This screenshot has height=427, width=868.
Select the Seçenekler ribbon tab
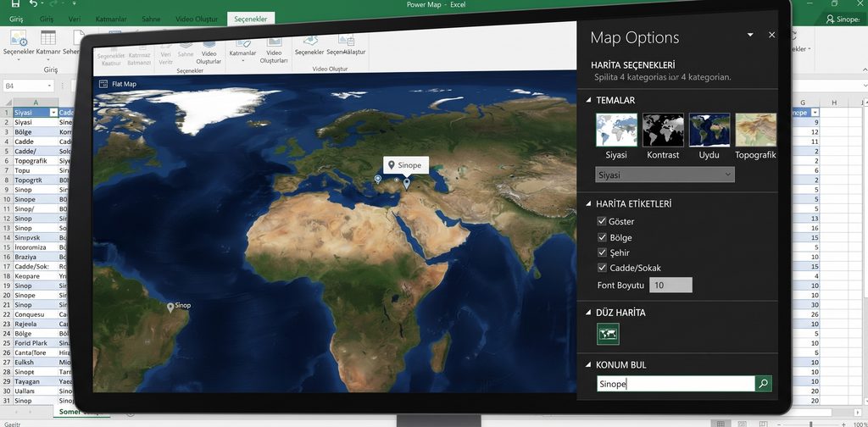click(x=251, y=19)
